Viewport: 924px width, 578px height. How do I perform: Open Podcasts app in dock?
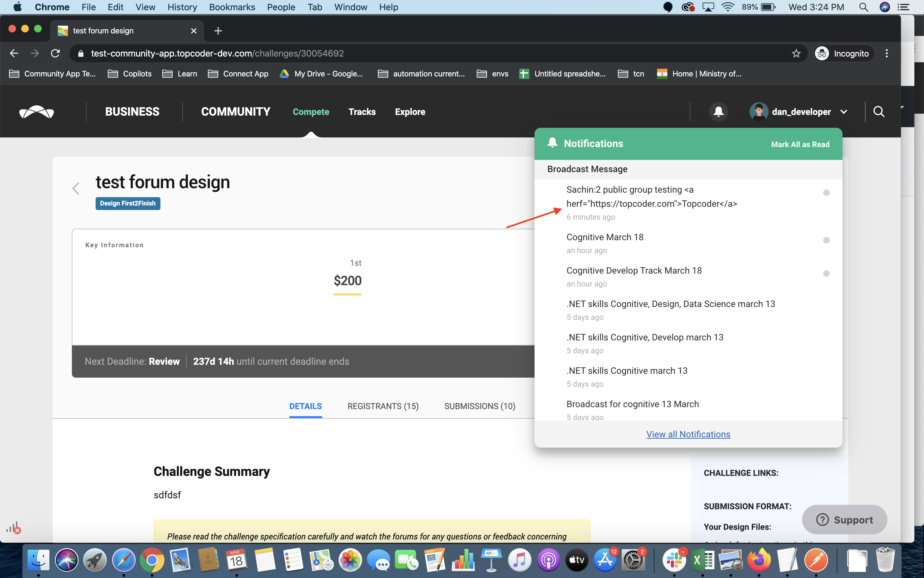(x=548, y=560)
